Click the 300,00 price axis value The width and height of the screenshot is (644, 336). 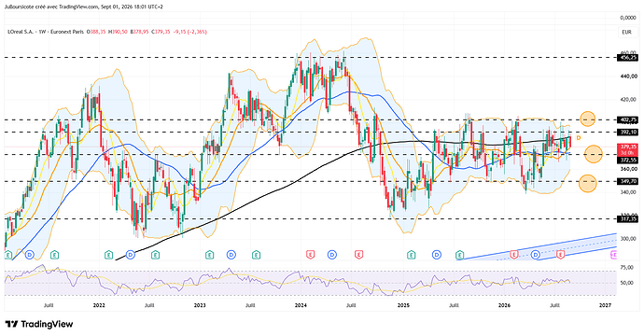(x=629, y=238)
